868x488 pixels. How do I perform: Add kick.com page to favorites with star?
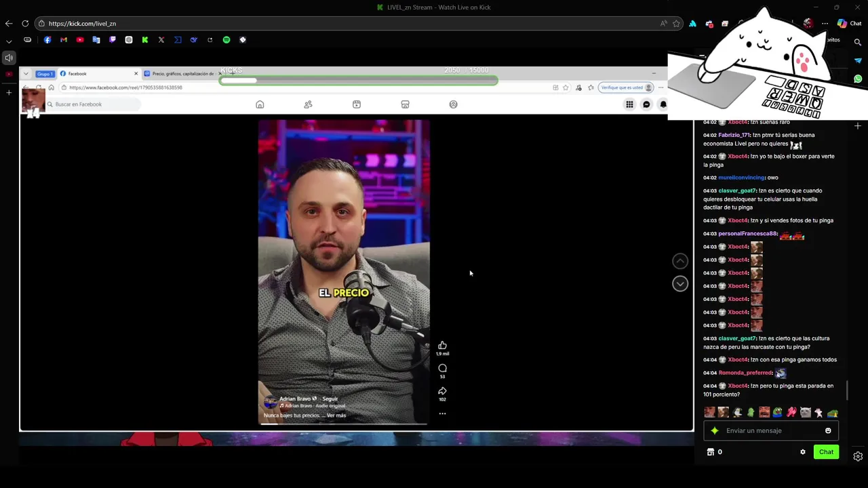coord(676,24)
